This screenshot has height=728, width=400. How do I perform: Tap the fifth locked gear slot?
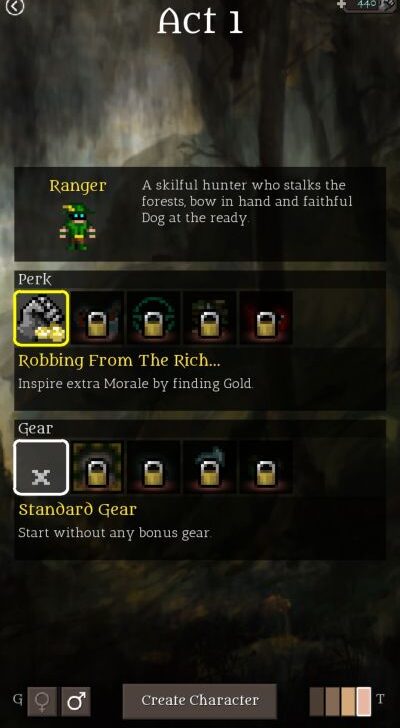(266, 468)
